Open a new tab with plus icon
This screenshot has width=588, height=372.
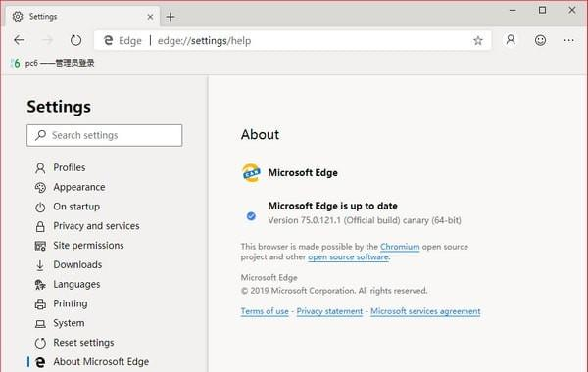[x=171, y=17]
